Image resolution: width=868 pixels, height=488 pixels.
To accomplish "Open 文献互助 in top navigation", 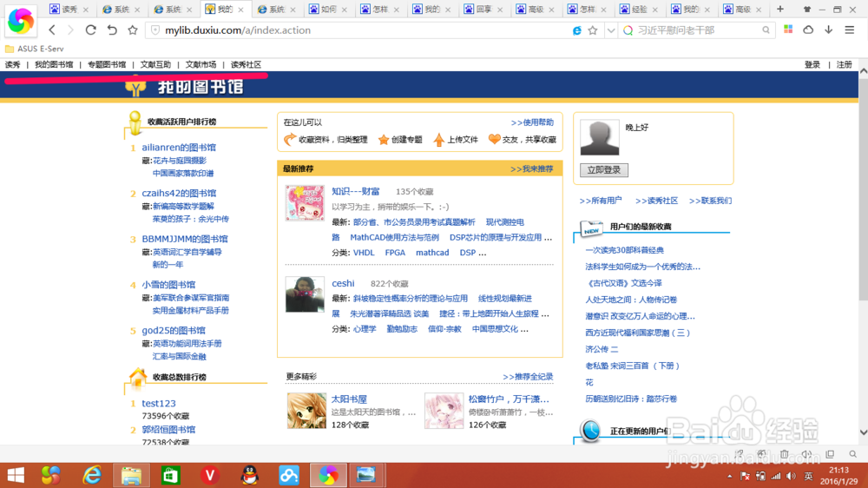I will pyautogui.click(x=155, y=65).
